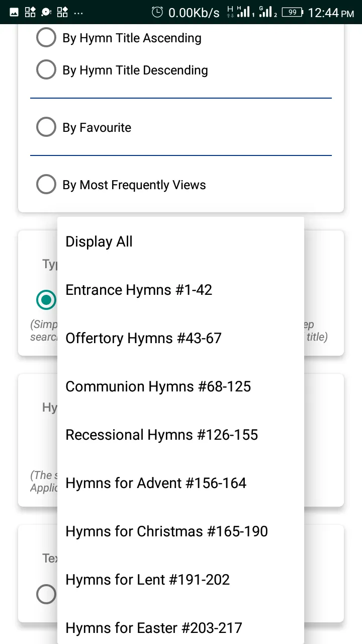Tap the SIM 2 signal strength icon

click(x=268, y=12)
